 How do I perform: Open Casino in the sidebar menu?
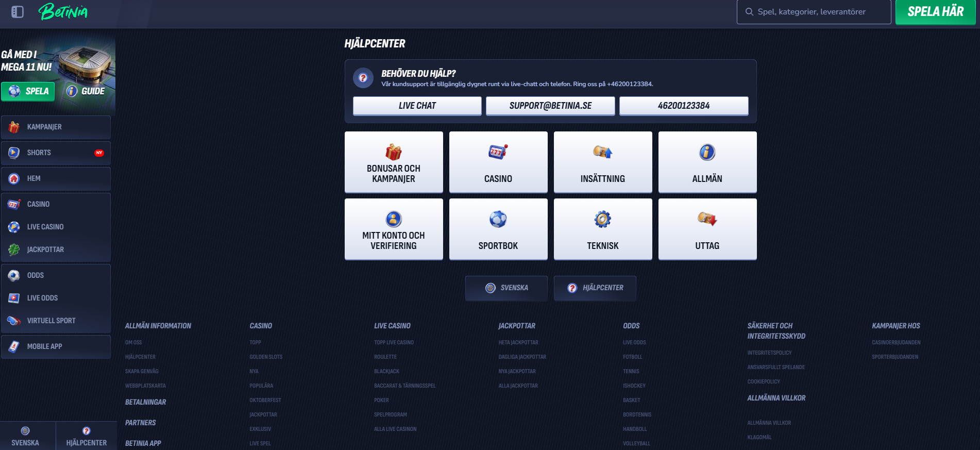tap(56, 205)
